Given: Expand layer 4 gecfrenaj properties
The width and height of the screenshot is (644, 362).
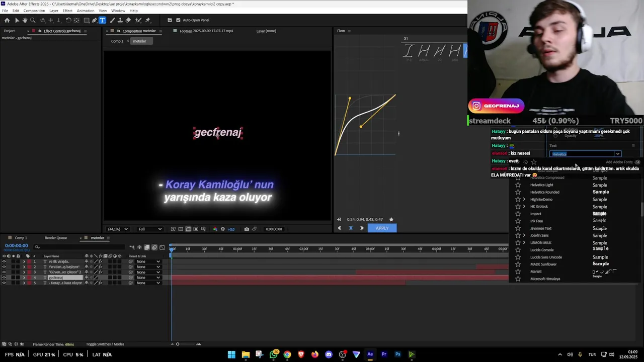Looking at the screenshot, I should tap(24, 278).
